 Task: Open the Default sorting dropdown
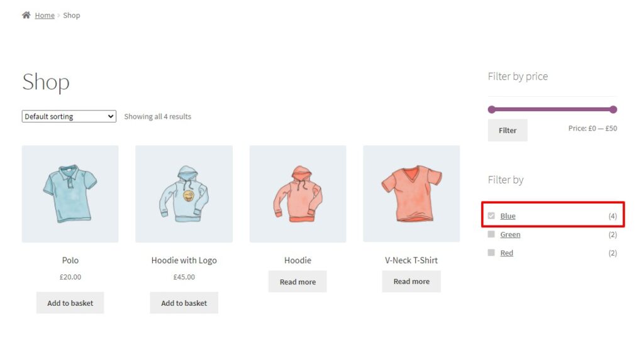coord(69,116)
